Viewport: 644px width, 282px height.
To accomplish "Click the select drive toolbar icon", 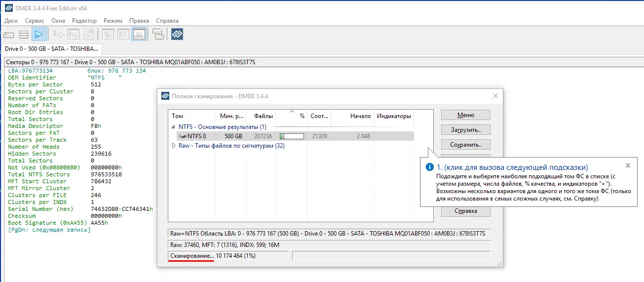I will pyautogui.click(x=8, y=35).
